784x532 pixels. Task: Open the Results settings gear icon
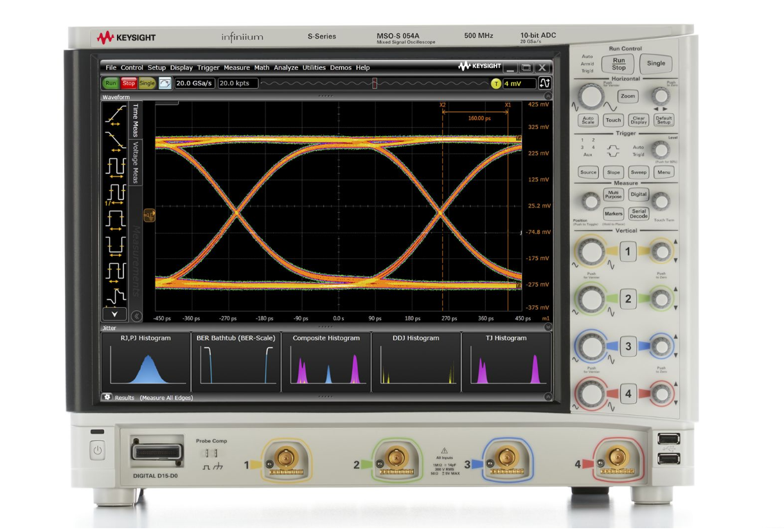click(x=107, y=397)
